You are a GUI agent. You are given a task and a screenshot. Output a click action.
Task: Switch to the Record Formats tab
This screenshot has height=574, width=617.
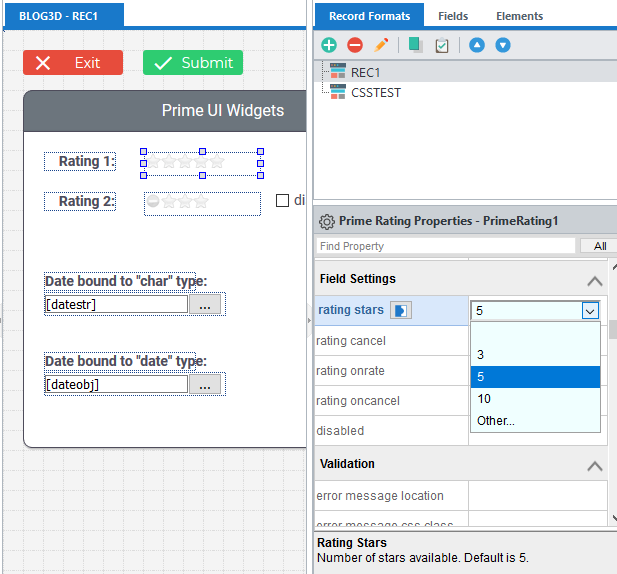point(369,16)
